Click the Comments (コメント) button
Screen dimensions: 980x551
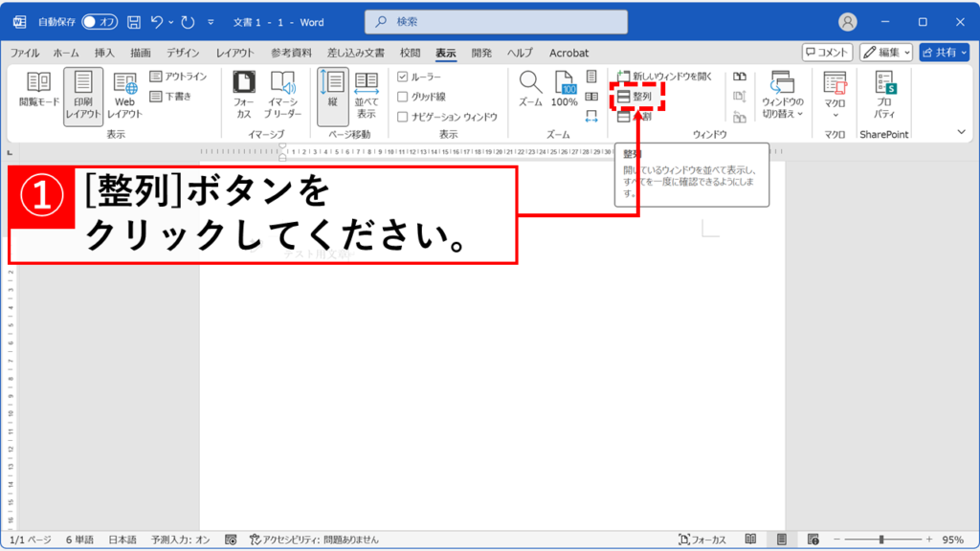point(827,53)
